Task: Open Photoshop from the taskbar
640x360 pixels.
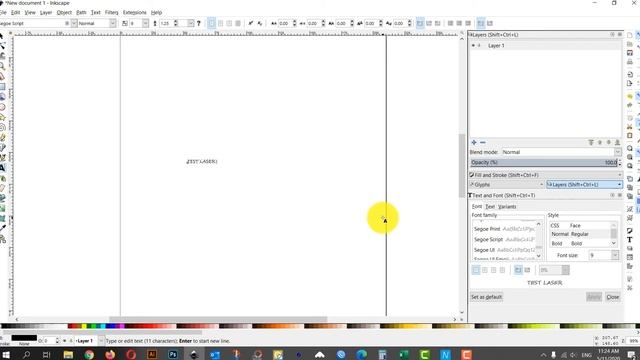Action: (x=173, y=354)
